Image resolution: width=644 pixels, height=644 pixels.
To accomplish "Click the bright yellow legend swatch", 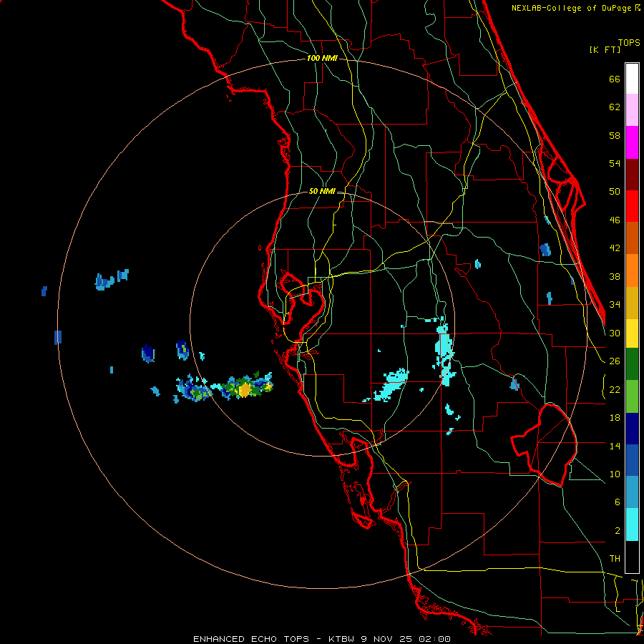I will click(x=632, y=333).
